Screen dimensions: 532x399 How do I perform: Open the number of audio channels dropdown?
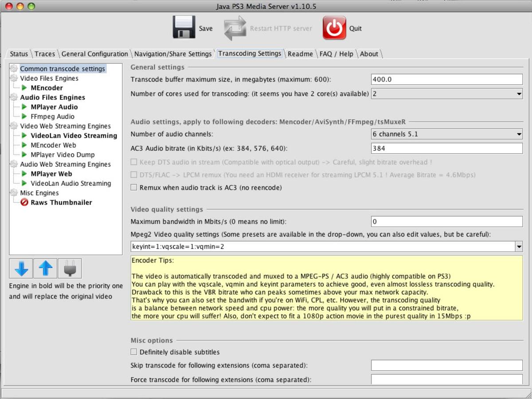[447, 134]
